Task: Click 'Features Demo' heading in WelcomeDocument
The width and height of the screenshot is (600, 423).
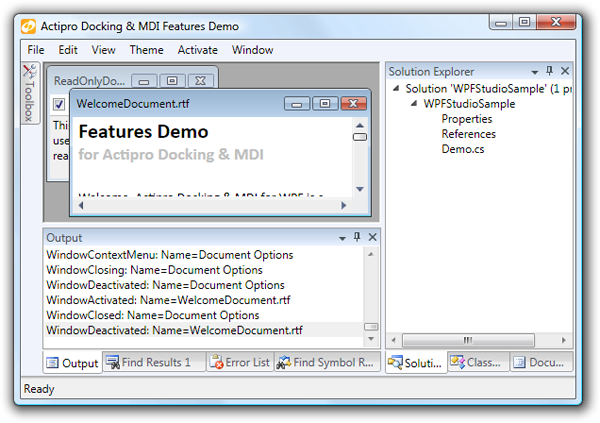Action: (x=143, y=132)
